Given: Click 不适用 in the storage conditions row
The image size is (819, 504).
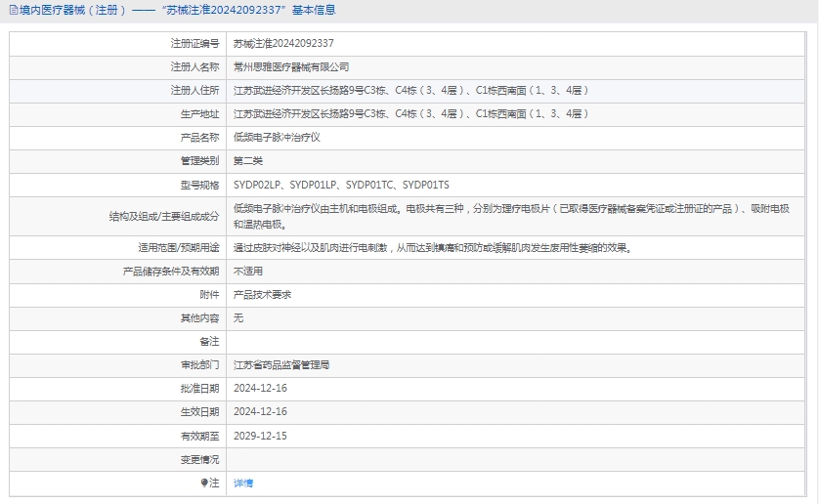Looking at the screenshot, I should coord(248,272).
